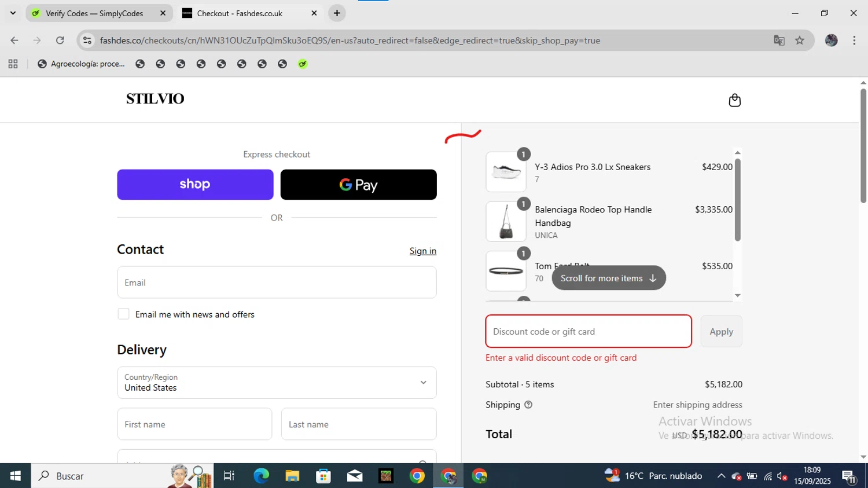
Task: Open the Chrome profile avatar
Action: tap(832, 41)
